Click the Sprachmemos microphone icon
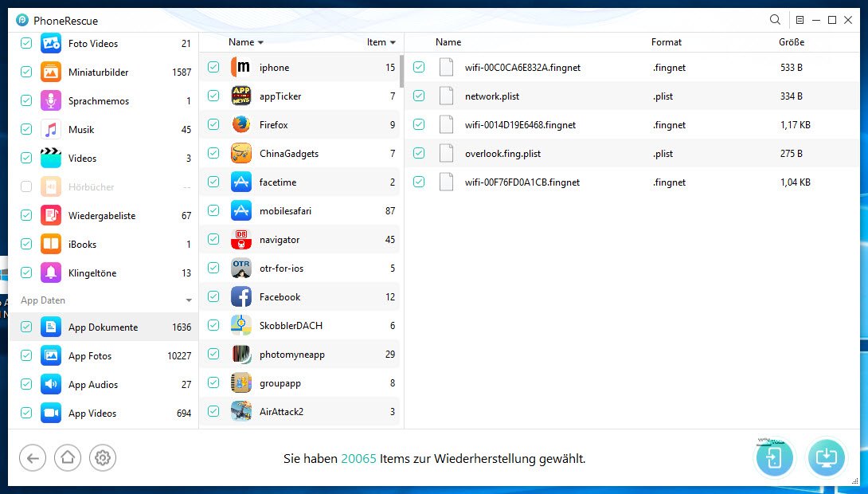This screenshot has height=494, width=868. tap(51, 101)
